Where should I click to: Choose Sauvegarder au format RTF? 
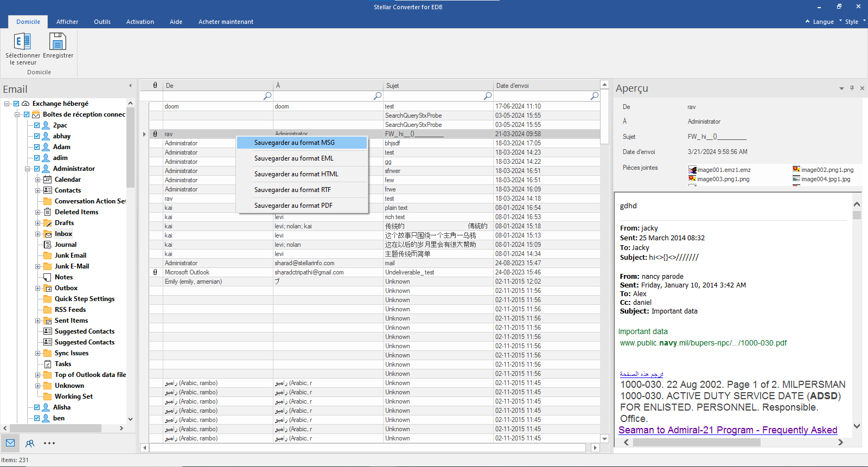point(302,190)
